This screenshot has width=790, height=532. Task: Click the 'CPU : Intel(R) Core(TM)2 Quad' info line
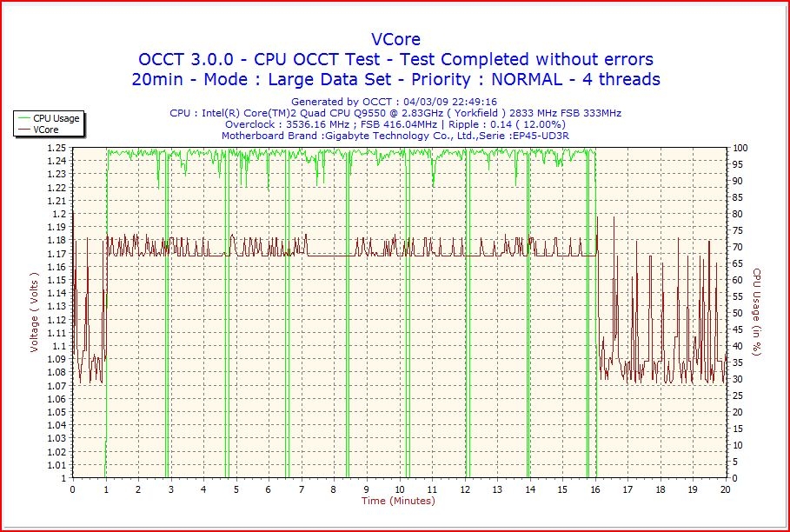click(x=395, y=113)
